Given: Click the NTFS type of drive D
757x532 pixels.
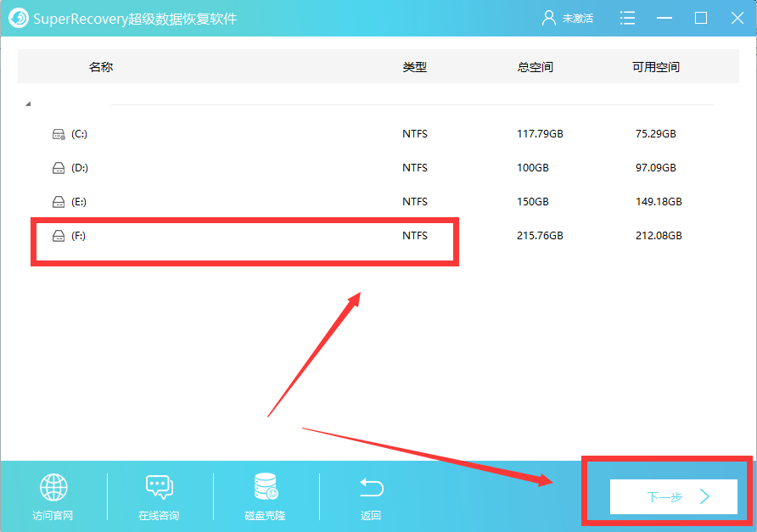Looking at the screenshot, I should click(415, 167).
